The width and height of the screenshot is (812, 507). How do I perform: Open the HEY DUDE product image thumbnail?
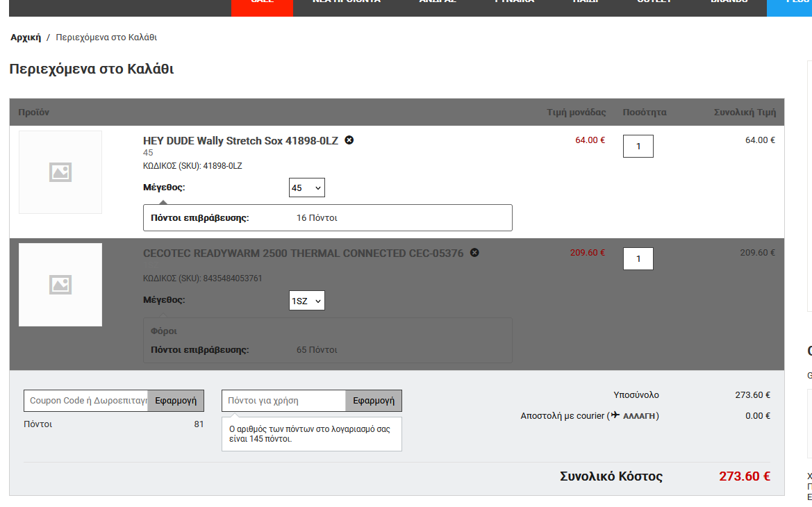coord(60,172)
